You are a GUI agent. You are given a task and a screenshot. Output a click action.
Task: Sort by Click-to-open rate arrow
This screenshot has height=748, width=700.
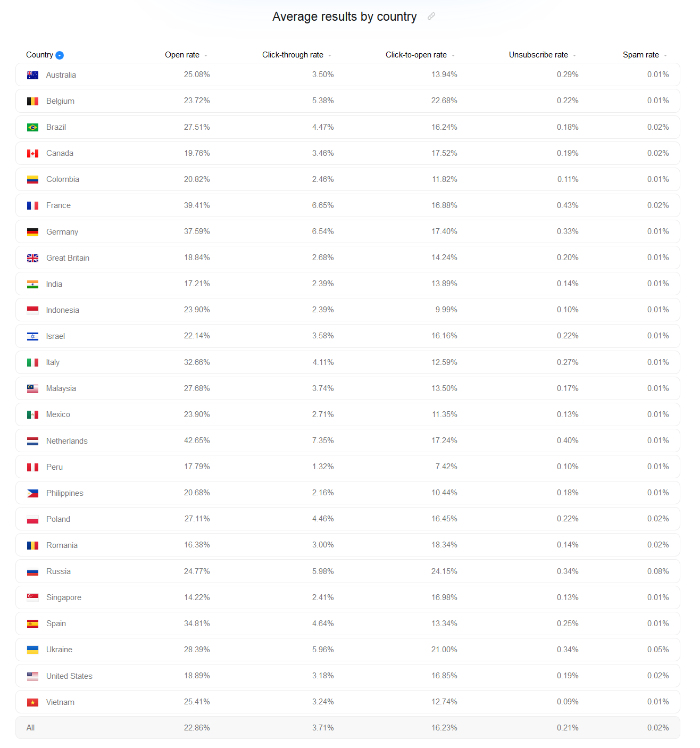(453, 55)
